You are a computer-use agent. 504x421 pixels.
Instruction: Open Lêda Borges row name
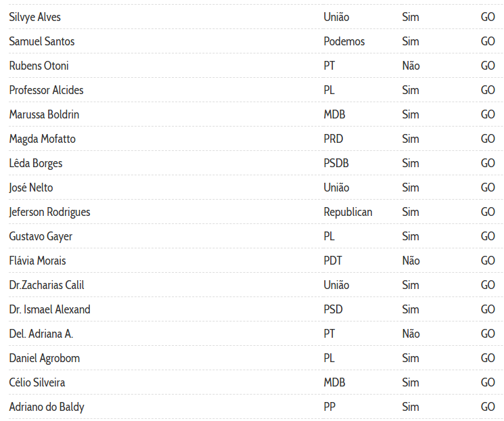[36, 163]
